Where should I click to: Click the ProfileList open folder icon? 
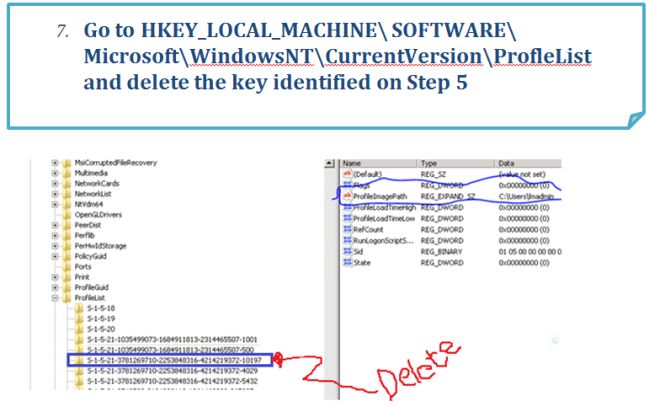pos(66,298)
